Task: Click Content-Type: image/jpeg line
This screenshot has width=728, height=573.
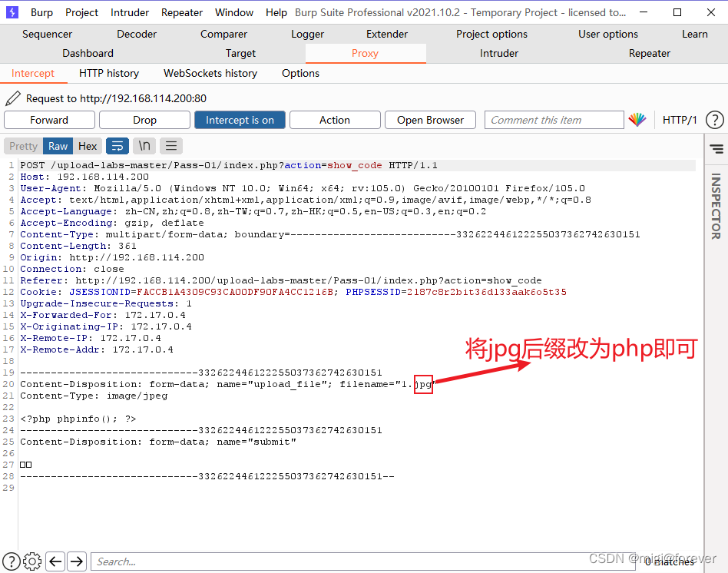Action: click(x=94, y=396)
